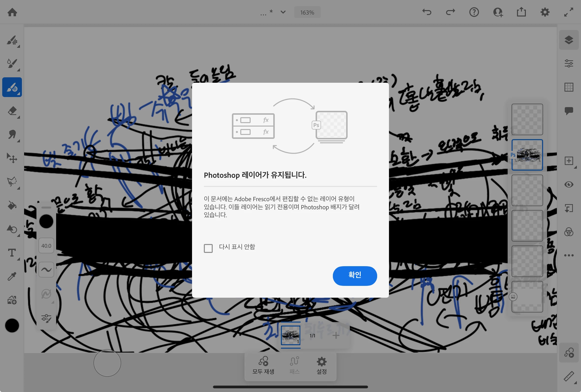Toggle the brush smoothing button

46,269
